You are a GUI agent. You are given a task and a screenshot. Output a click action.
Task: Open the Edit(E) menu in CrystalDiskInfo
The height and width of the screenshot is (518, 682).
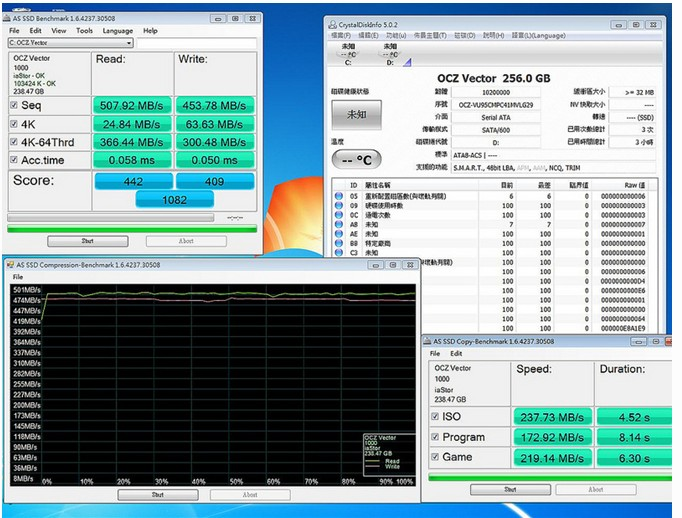pos(368,35)
